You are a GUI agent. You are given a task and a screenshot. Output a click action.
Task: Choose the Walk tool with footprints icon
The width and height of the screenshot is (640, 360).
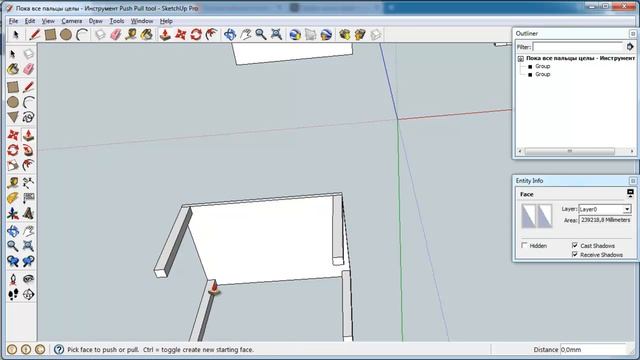(13, 294)
